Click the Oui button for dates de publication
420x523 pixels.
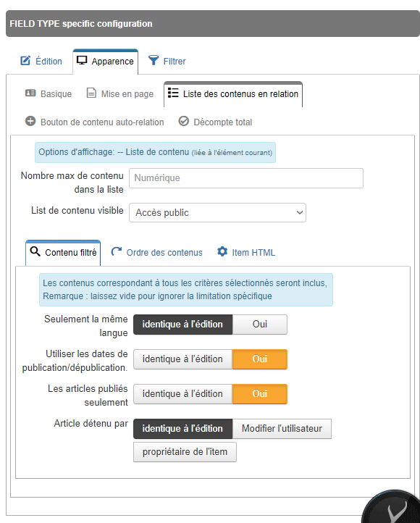[x=260, y=359]
